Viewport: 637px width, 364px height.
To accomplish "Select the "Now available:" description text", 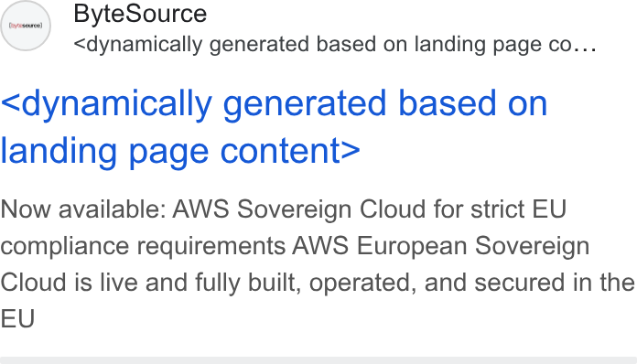I will tap(83, 209).
